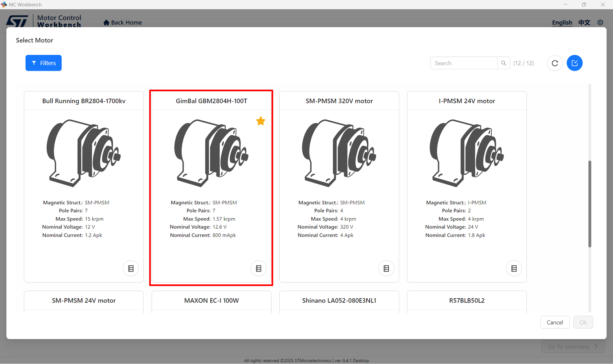Click the 'I-PMSM' magnetic struct value

[x=477, y=203]
